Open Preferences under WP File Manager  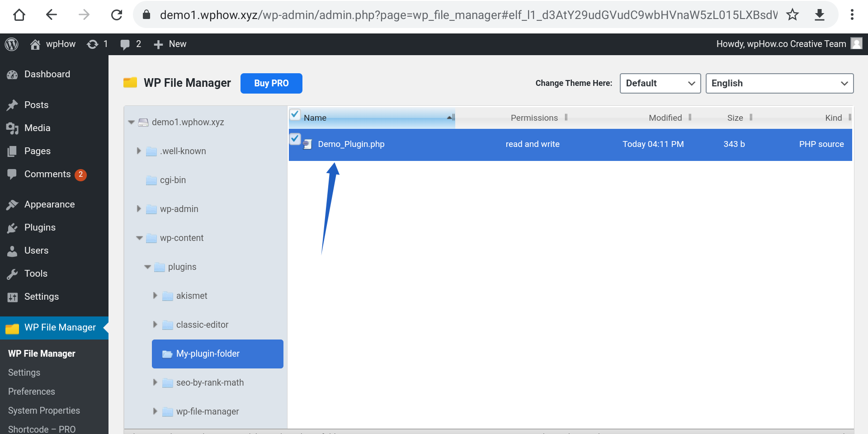[x=31, y=392]
